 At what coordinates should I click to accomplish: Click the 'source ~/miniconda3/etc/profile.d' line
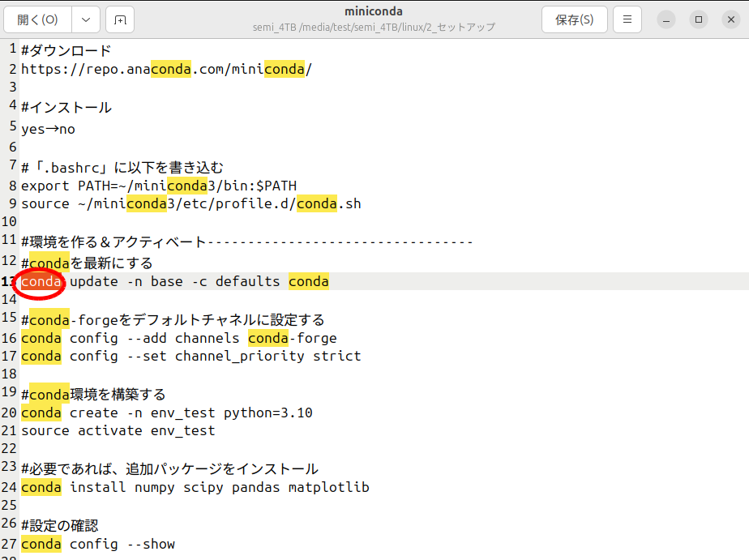(x=191, y=204)
